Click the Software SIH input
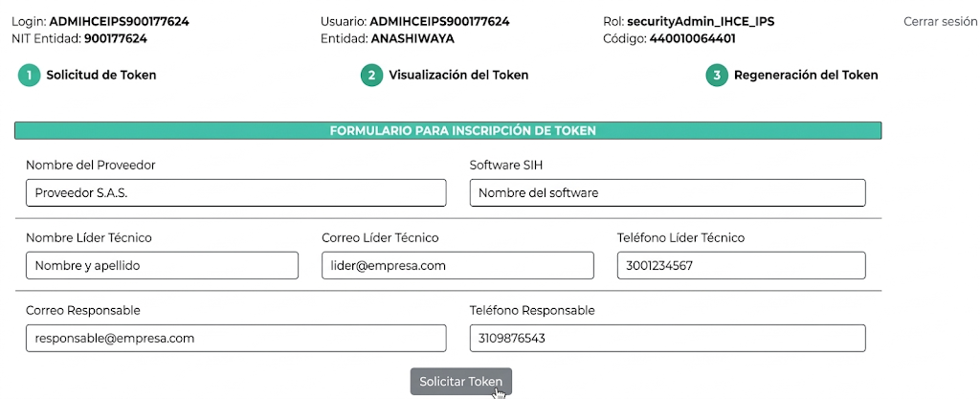Image resolution: width=980 pixels, height=399 pixels. (667, 193)
